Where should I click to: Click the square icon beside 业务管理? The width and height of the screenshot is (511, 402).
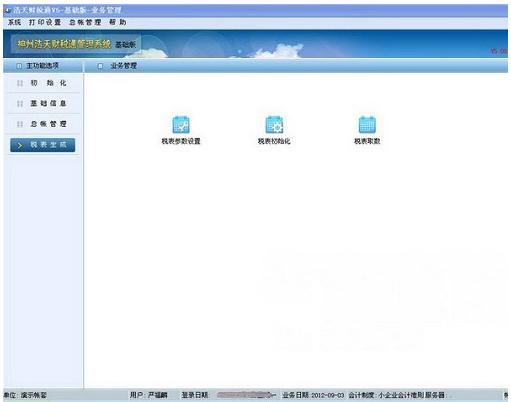100,66
